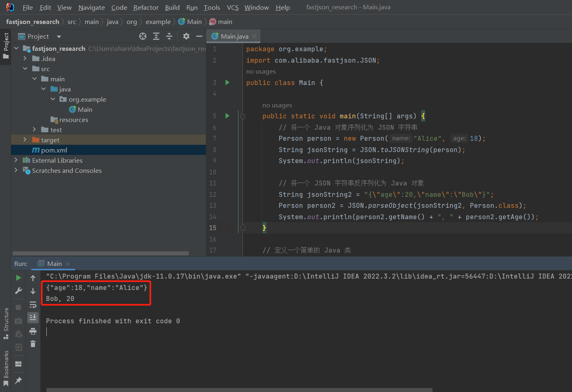
Task: Open Project panel gear options
Action: (x=186, y=36)
